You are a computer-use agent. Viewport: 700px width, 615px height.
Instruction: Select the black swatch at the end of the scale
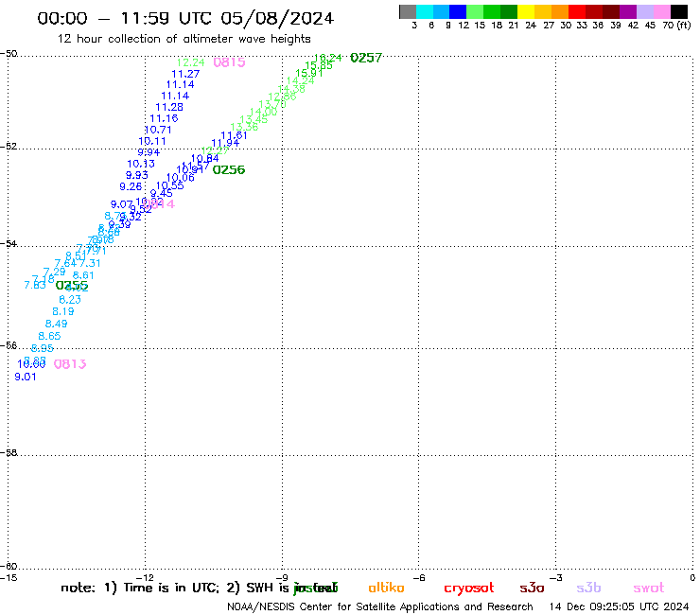coord(678,11)
